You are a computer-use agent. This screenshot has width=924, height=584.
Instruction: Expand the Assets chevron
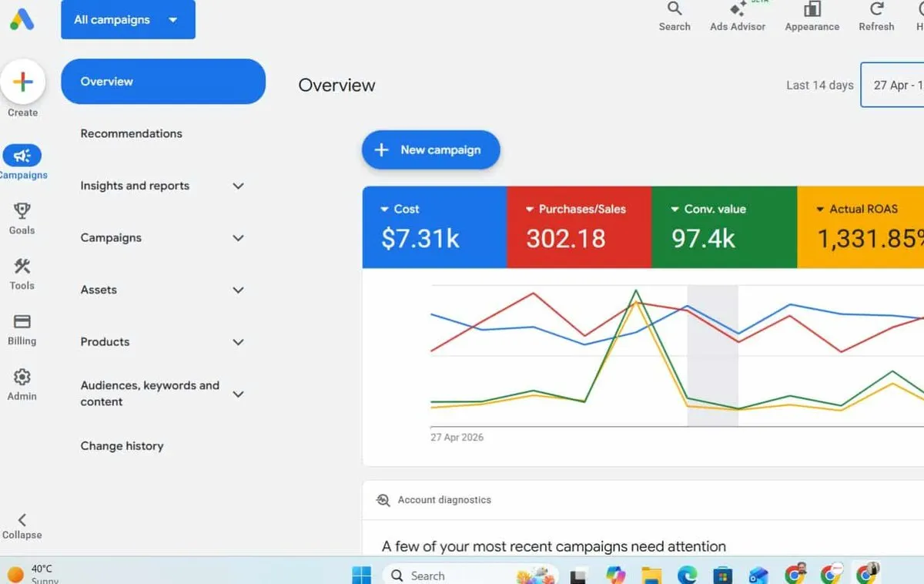[238, 290]
